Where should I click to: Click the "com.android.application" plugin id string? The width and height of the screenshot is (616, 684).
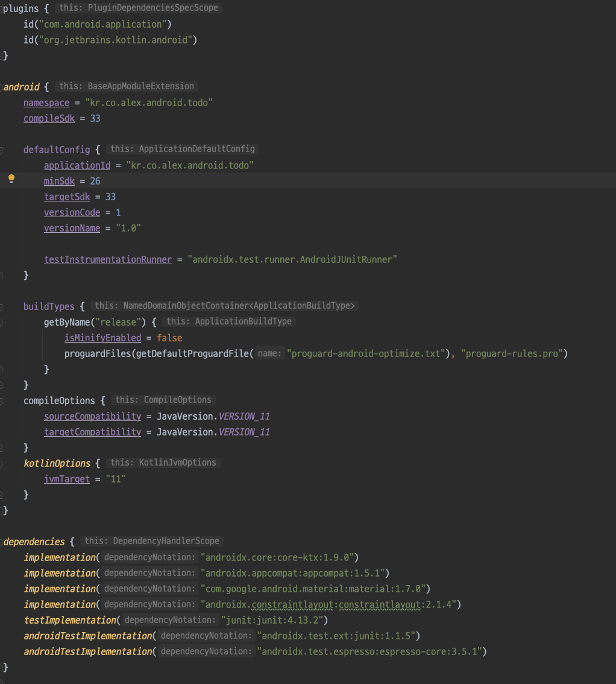pyautogui.click(x=103, y=24)
